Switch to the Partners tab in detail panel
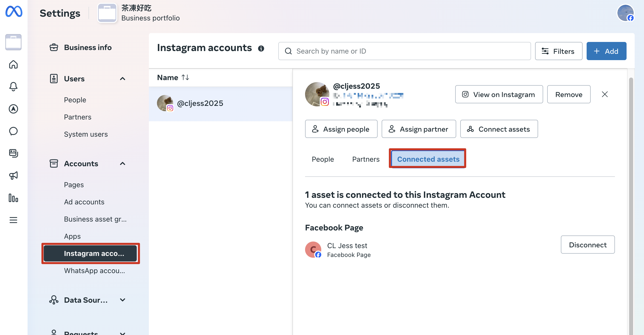This screenshot has width=644, height=335. point(366,159)
